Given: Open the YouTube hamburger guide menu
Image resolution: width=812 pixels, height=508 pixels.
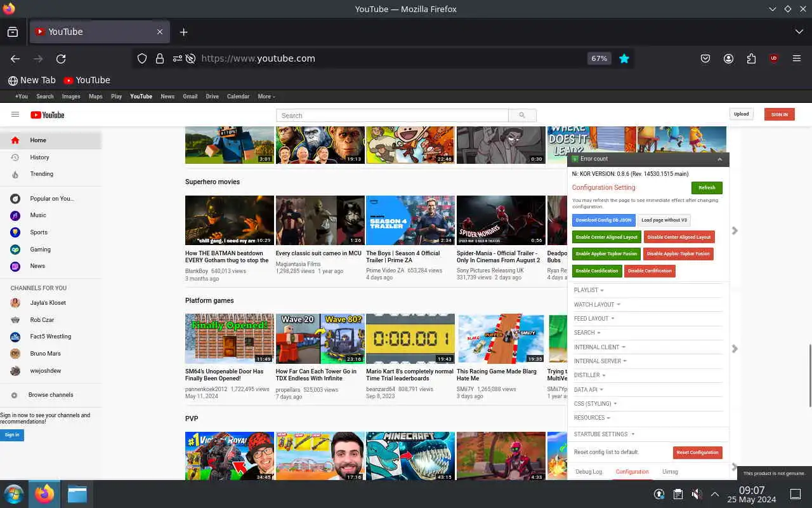Looking at the screenshot, I should click(x=15, y=114).
